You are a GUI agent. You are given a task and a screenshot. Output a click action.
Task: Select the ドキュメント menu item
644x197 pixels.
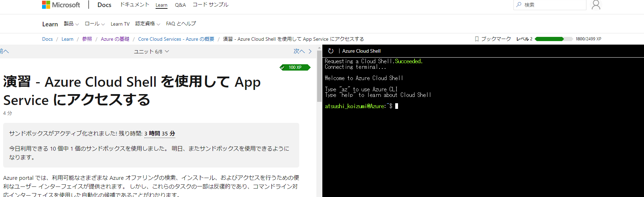[135, 5]
